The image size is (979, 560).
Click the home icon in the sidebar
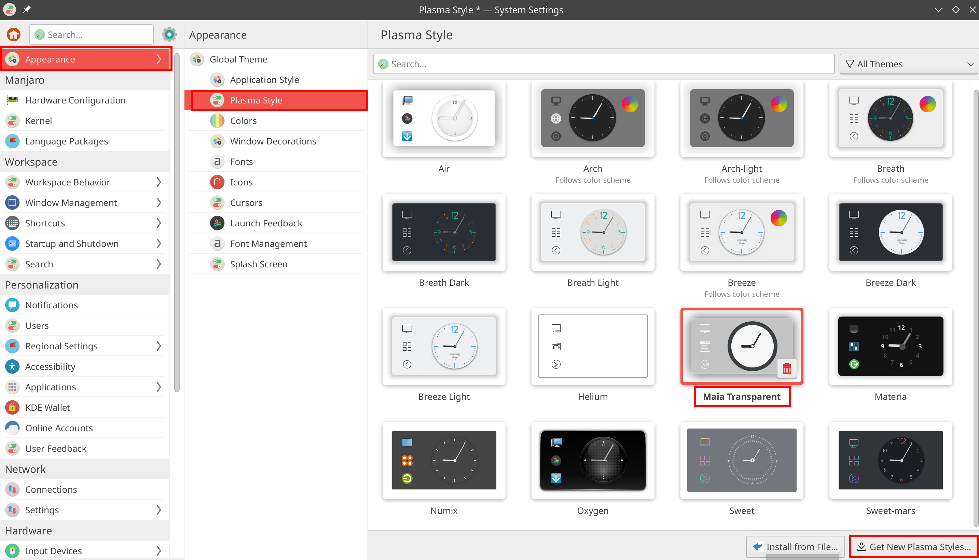tap(14, 34)
